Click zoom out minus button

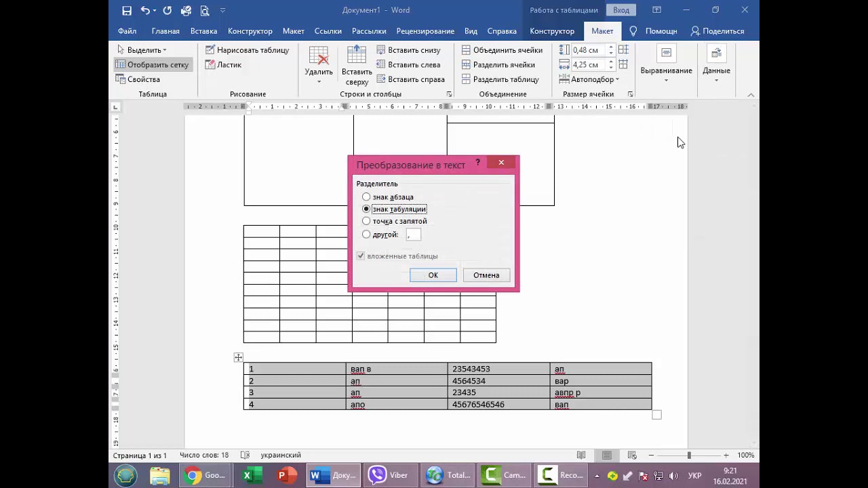click(x=651, y=455)
